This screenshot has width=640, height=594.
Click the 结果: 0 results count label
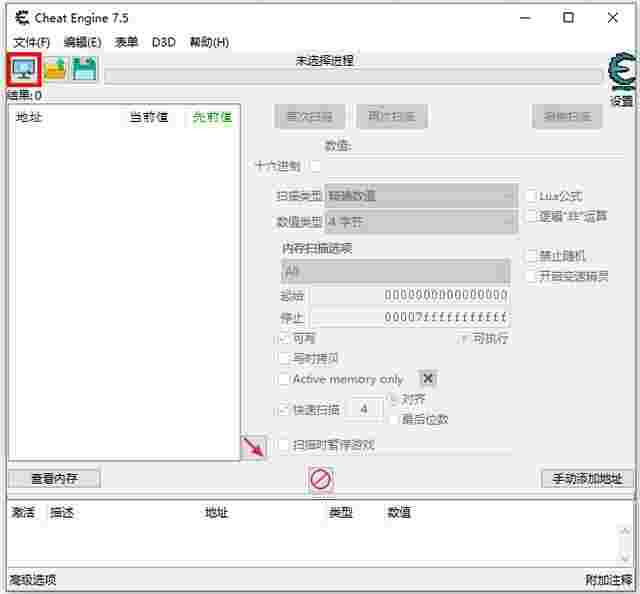coord(24,96)
